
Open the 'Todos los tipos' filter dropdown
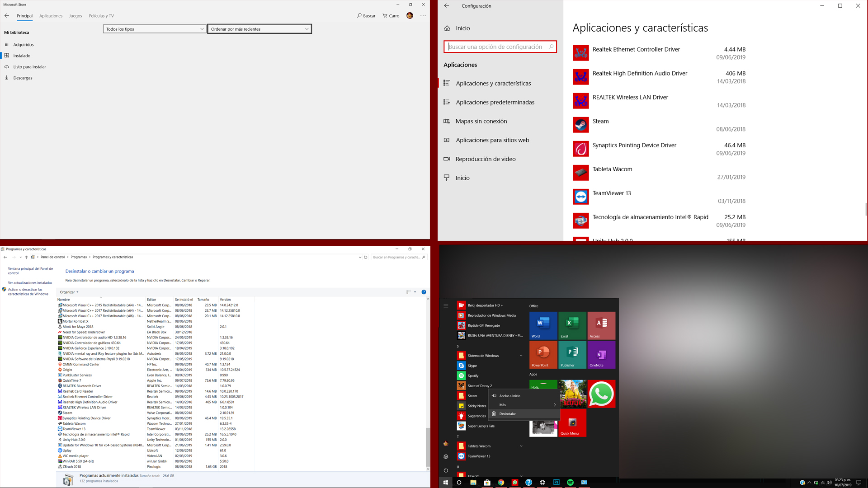(x=155, y=29)
